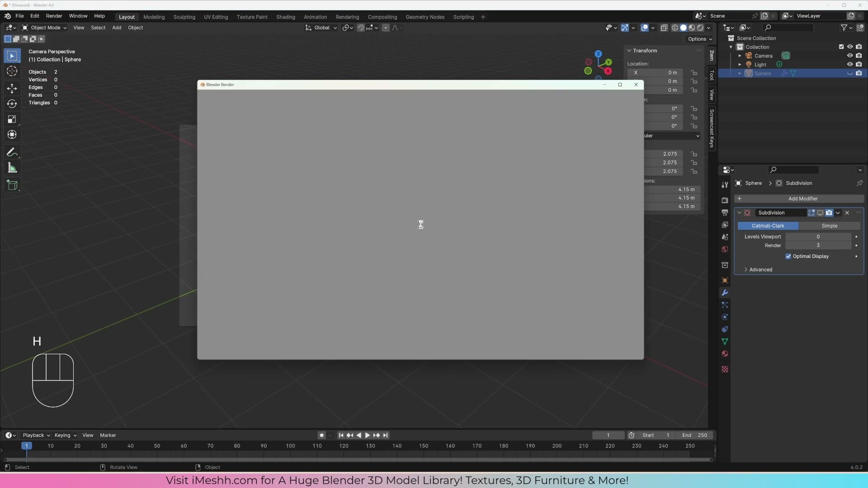
Task: Select the Transform tool
Action: pos(12,135)
